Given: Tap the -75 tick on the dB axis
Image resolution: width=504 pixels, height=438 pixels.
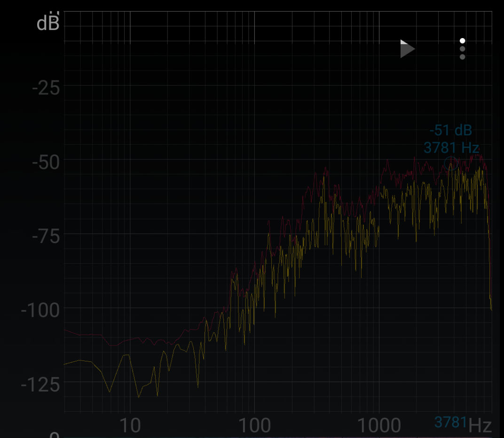Looking at the screenshot, I should pyautogui.click(x=46, y=236).
